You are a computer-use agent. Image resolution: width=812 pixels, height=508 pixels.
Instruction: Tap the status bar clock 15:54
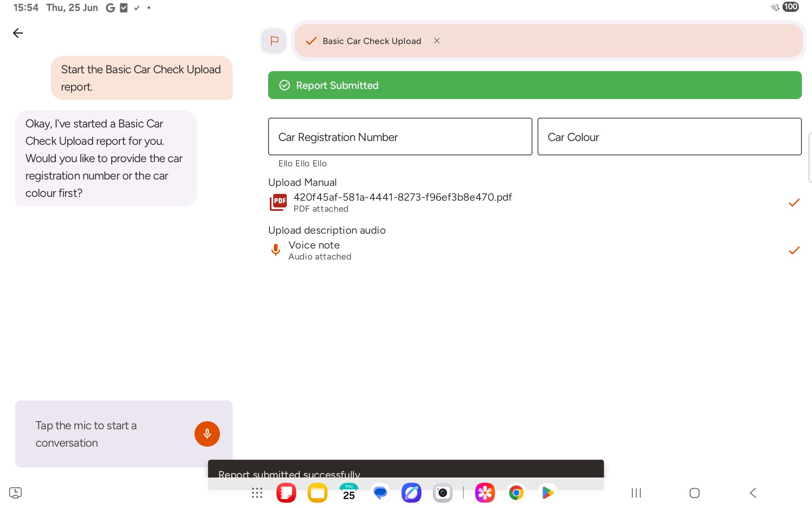click(x=26, y=8)
